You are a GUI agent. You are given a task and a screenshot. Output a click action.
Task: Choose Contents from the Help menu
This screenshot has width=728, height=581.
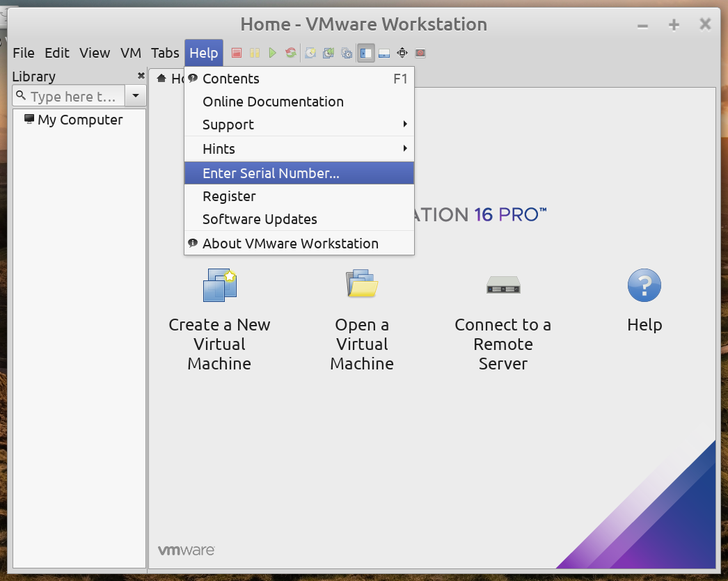[299, 79]
